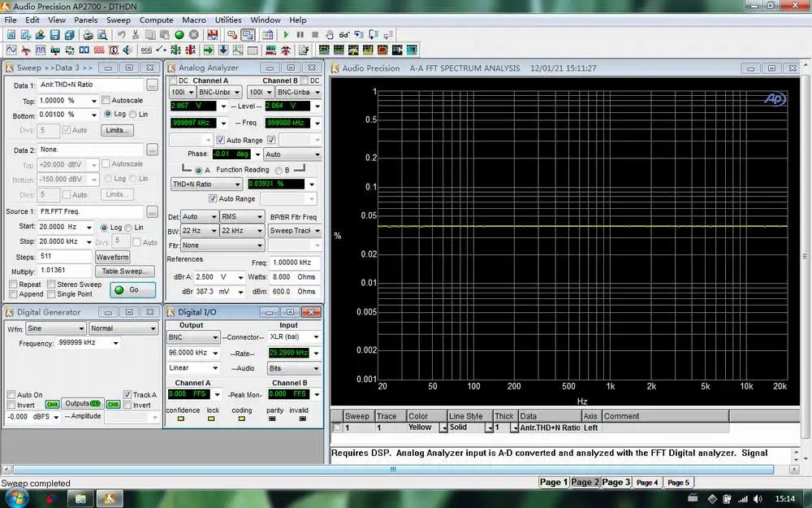Click the Undo arrow icon
The height and width of the screenshot is (508, 812).
[122, 35]
